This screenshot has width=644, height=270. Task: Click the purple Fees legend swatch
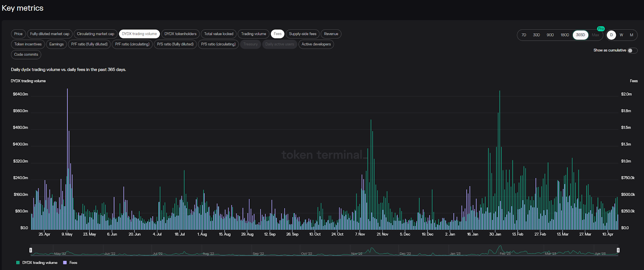pos(65,263)
